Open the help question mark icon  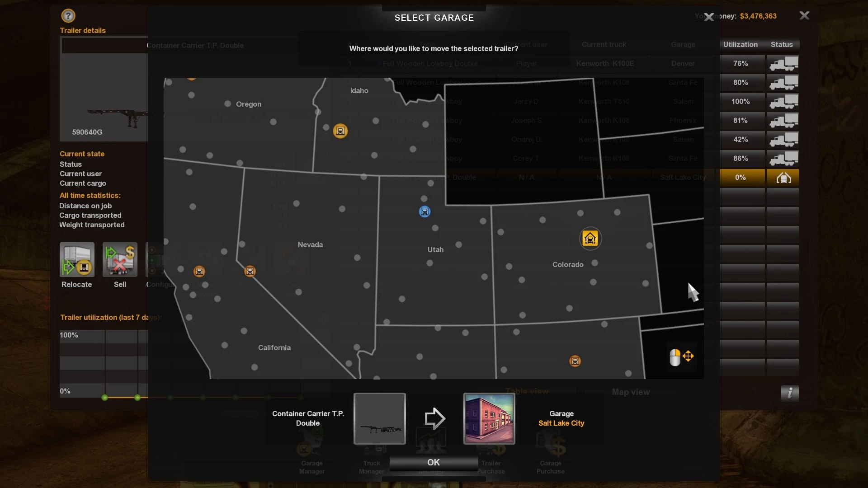coord(68,16)
